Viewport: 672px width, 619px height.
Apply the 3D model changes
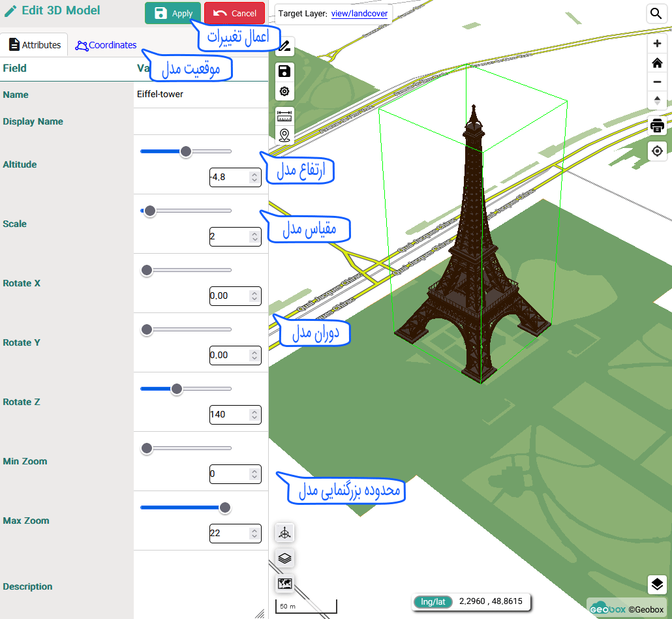point(173,14)
